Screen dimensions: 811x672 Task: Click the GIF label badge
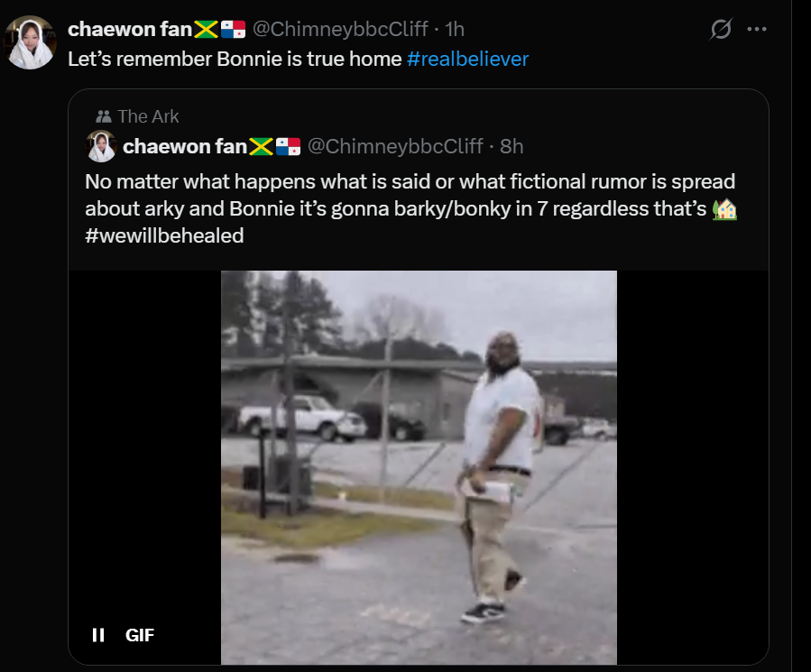[140, 635]
